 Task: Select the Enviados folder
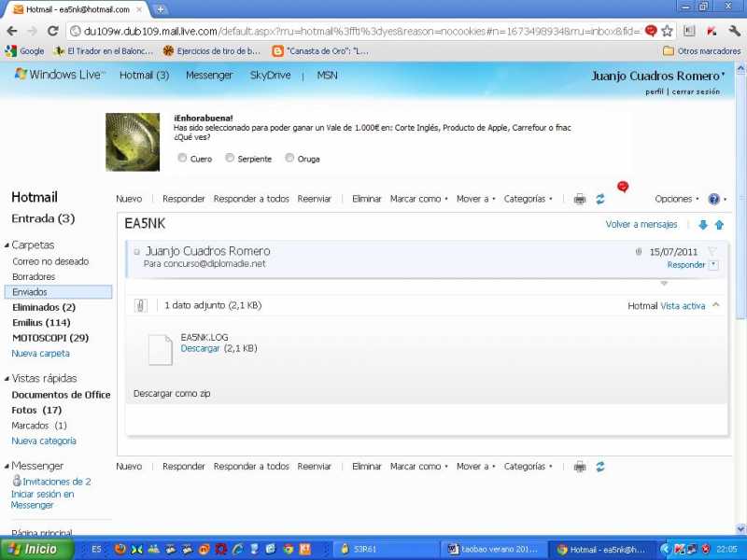coord(58,292)
